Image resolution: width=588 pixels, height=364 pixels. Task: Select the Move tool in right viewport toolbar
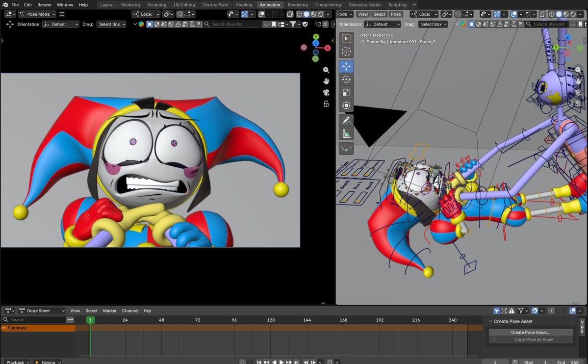click(x=346, y=66)
